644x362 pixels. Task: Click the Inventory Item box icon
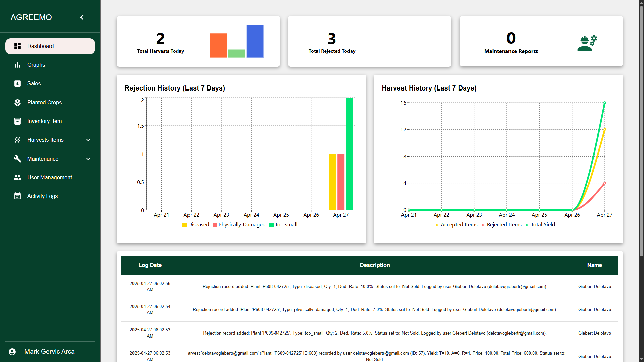18,121
